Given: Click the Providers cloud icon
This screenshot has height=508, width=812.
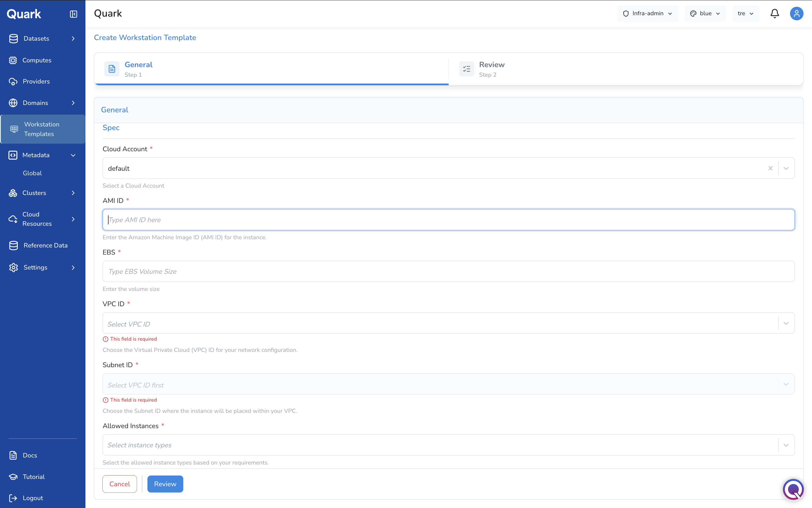Looking at the screenshot, I should tap(13, 82).
